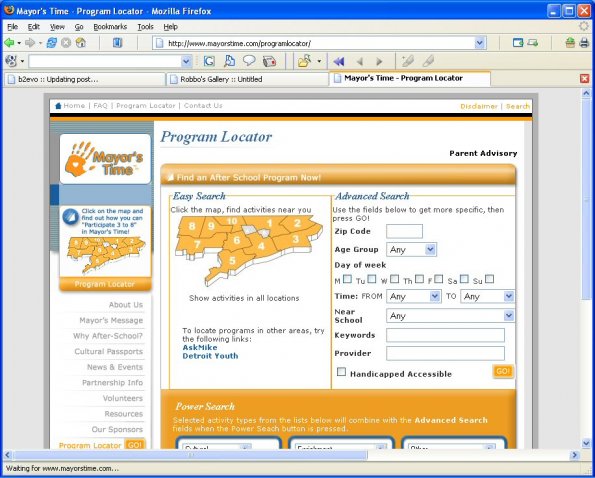Click the Forward arrow navigation button

[30, 43]
